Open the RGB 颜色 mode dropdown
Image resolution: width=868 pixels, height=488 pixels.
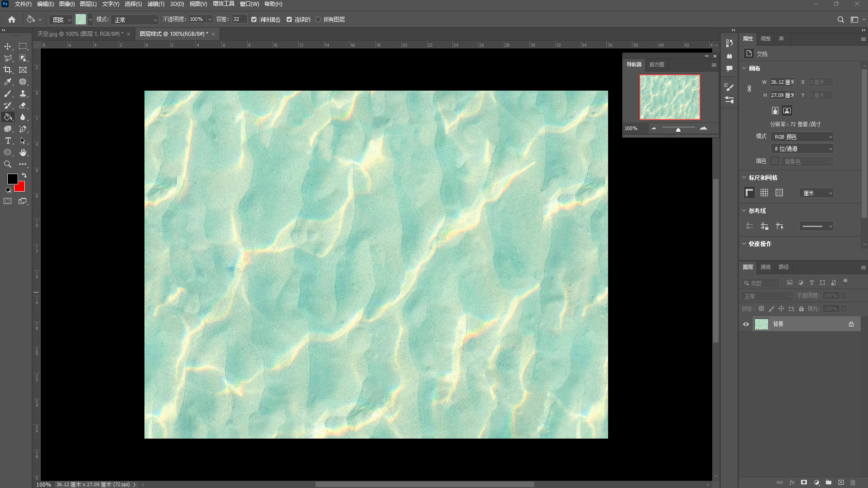tap(802, 136)
